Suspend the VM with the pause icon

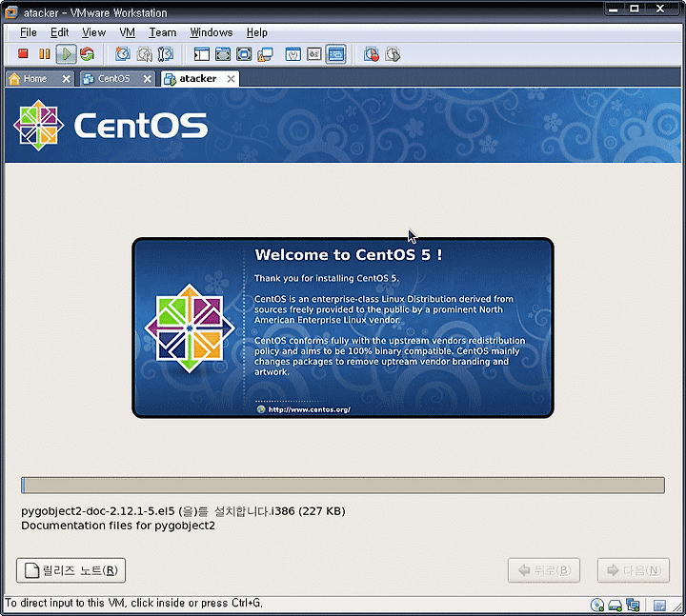pos(45,53)
